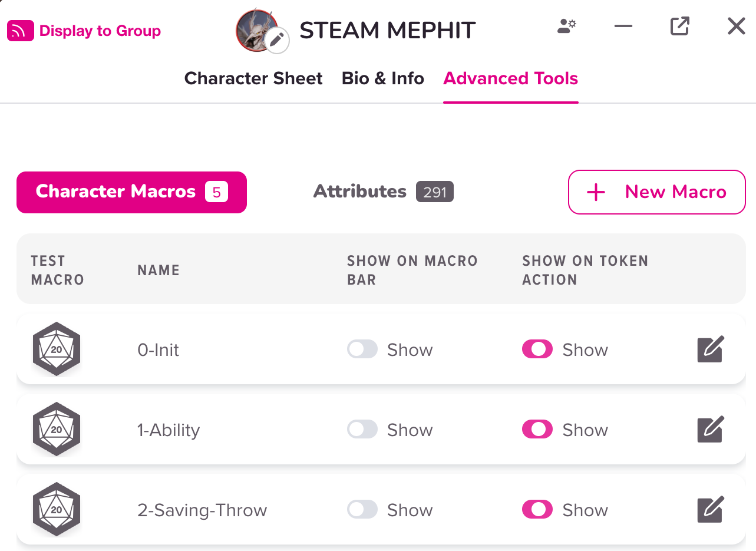Open editor for the 1-Ability macro
Viewport: 756px width, 551px height.
[x=710, y=430]
